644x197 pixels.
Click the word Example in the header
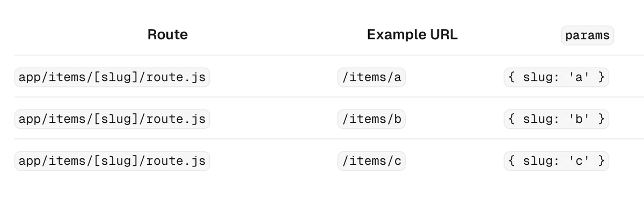pyautogui.click(x=396, y=35)
